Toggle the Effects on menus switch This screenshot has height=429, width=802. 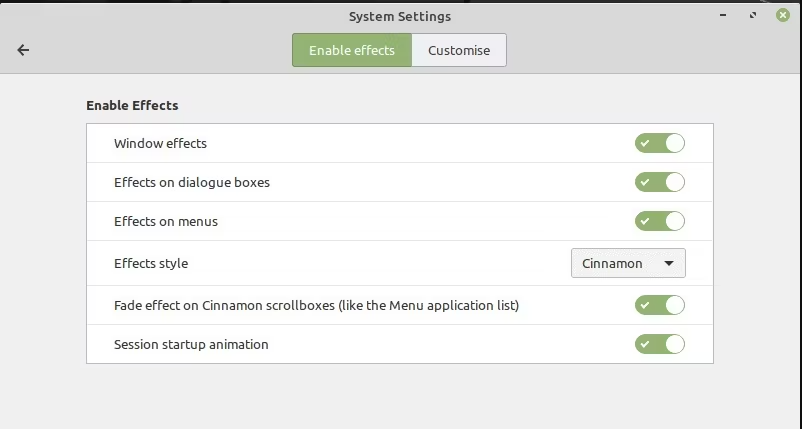pos(659,221)
